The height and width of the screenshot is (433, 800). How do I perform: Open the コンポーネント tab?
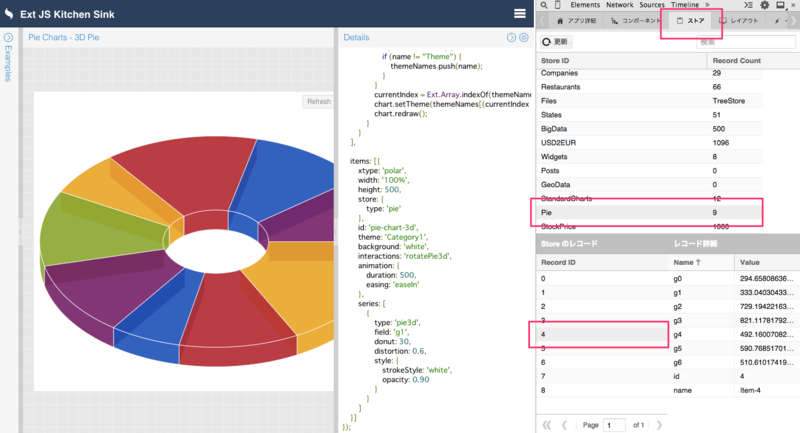coord(635,21)
